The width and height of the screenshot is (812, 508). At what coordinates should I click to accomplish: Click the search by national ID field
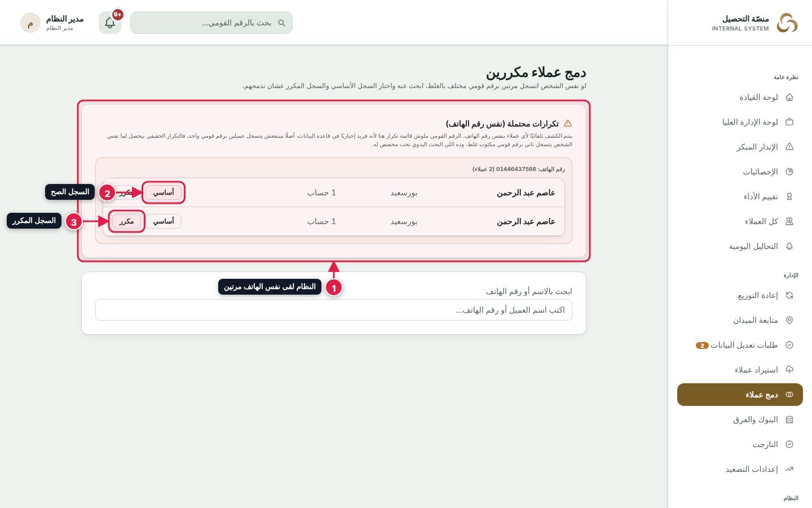pyautogui.click(x=211, y=23)
